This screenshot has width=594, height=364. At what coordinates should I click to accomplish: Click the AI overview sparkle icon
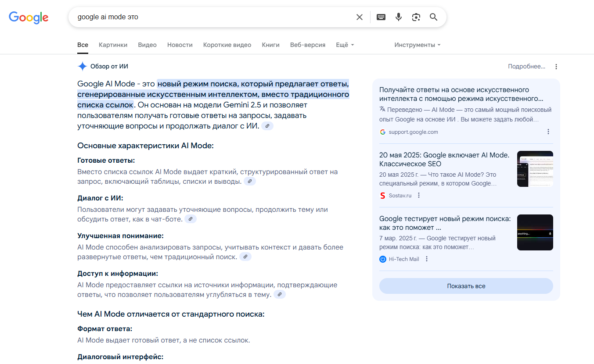coord(82,66)
